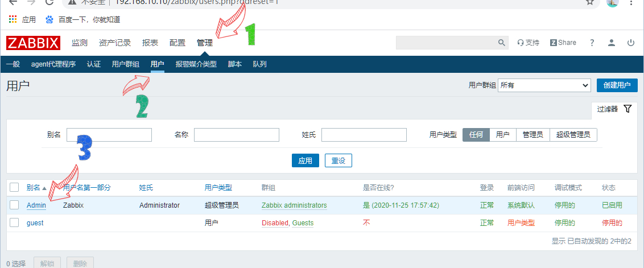Open the guest user link
Viewport: 644px width, 268px height.
[35, 223]
